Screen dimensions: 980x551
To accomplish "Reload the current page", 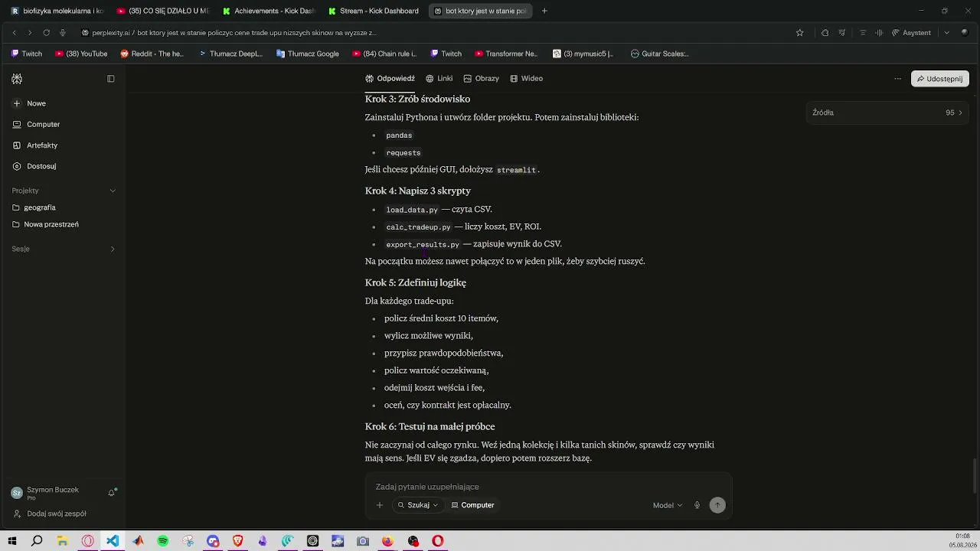I will tap(47, 33).
